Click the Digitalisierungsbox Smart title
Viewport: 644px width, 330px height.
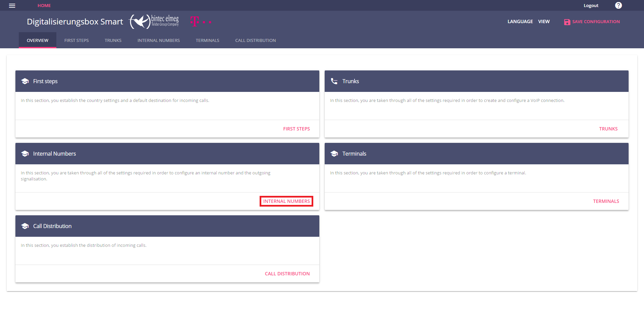[75, 22]
